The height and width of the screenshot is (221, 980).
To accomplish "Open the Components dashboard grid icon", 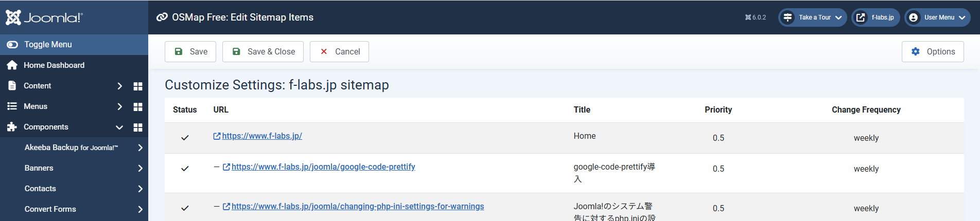I will click(138, 127).
